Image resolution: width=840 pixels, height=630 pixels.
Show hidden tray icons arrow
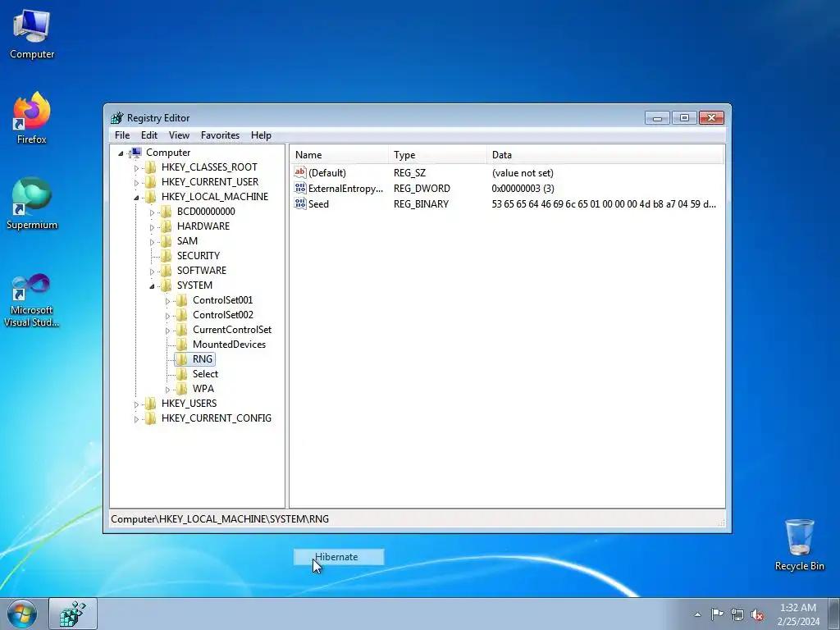(x=697, y=614)
